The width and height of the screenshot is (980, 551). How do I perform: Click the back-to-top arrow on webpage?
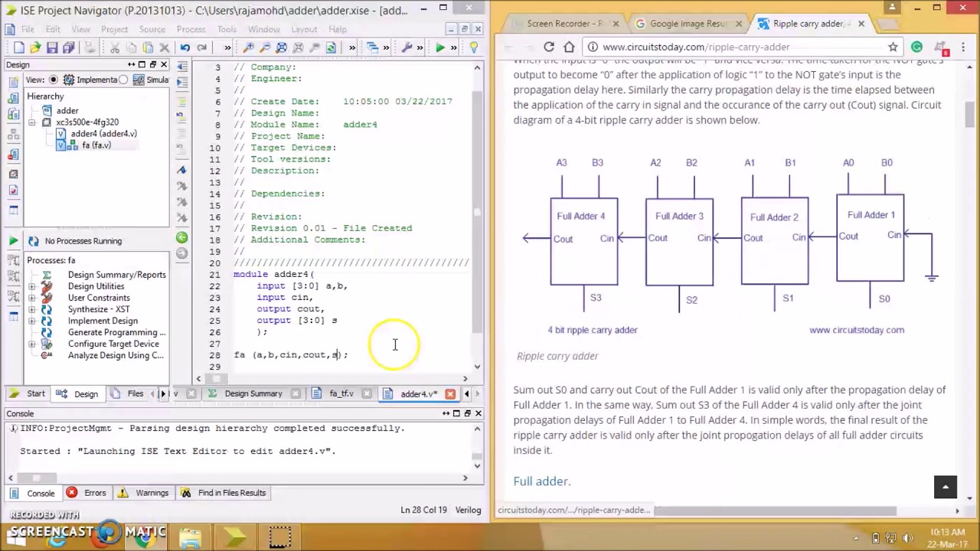pyautogui.click(x=946, y=487)
